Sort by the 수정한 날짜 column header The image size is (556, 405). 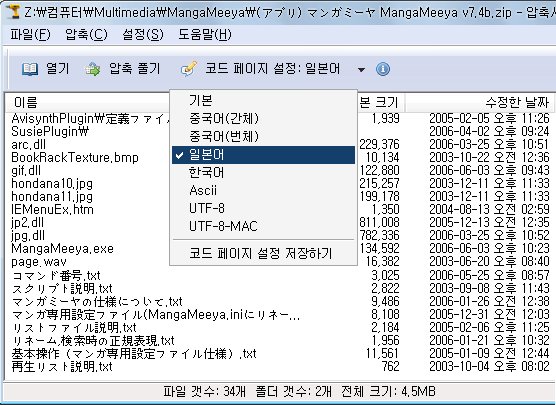pos(479,103)
